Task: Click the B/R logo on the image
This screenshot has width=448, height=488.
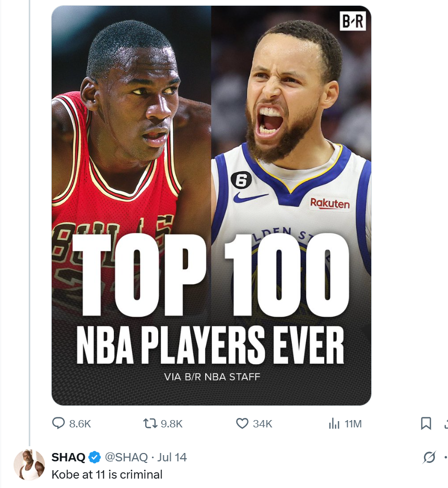Action: pos(353,21)
